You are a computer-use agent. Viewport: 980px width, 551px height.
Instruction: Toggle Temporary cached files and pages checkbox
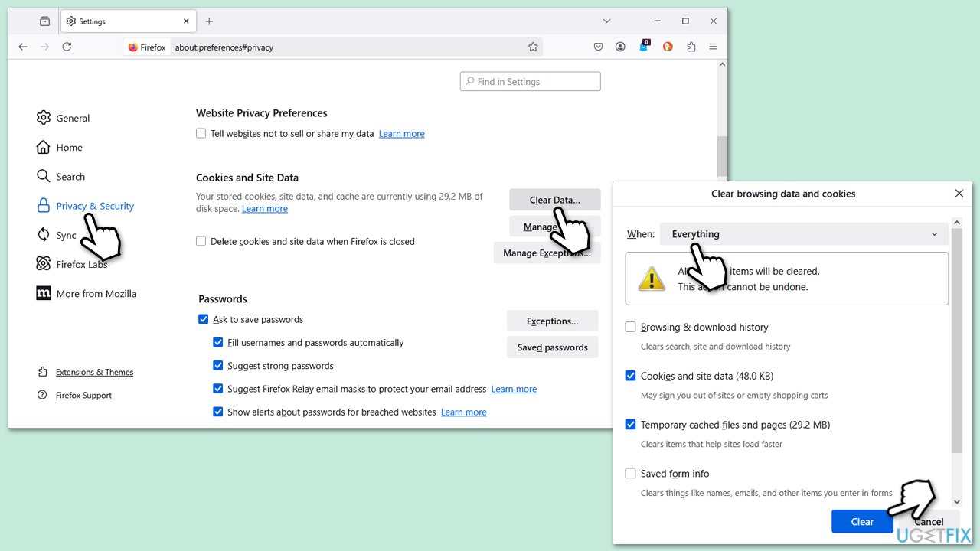click(630, 425)
